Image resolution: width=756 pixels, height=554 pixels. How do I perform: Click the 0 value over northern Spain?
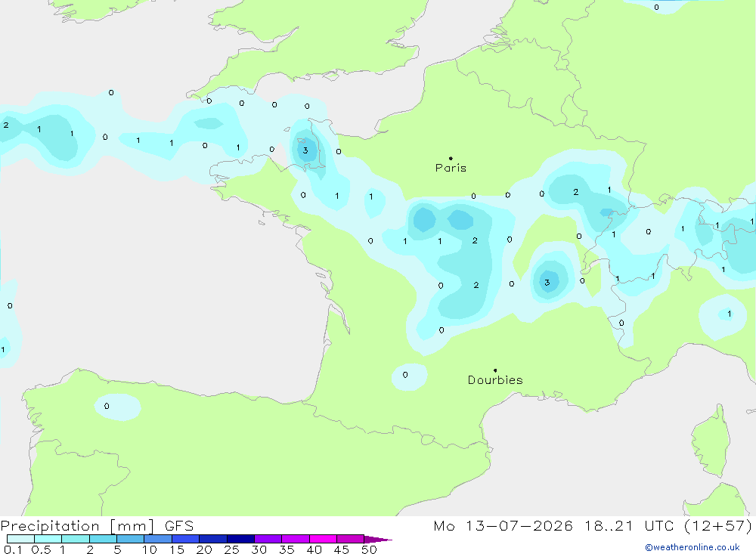(107, 406)
